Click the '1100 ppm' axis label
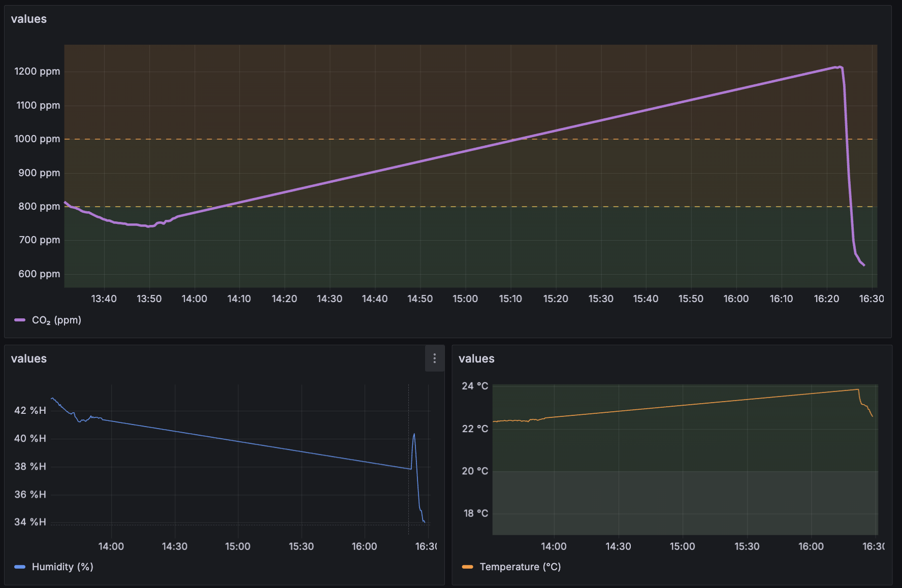Image resolution: width=902 pixels, height=588 pixels. (x=38, y=105)
